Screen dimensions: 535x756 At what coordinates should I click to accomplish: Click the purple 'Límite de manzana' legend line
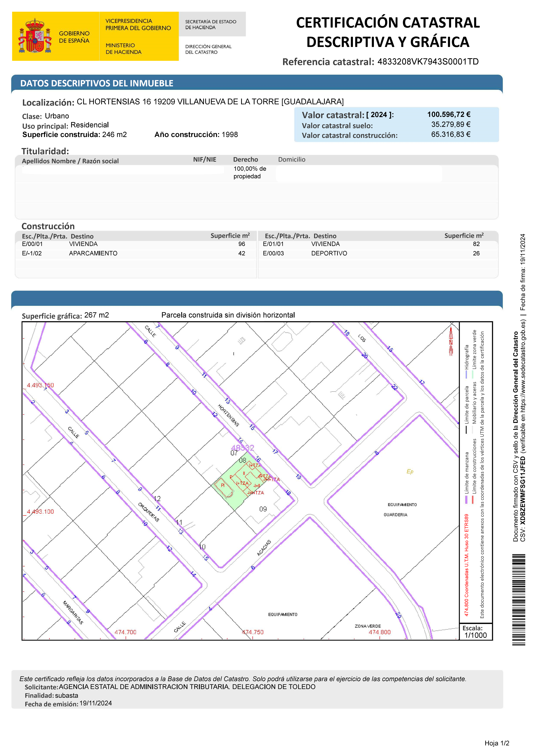pyautogui.click(x=466, y=500)
